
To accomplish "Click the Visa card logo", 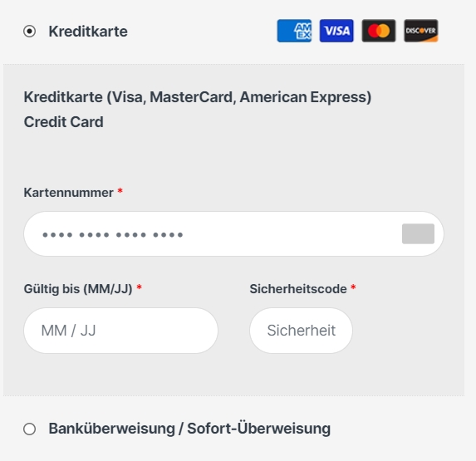I will point(336,31).
